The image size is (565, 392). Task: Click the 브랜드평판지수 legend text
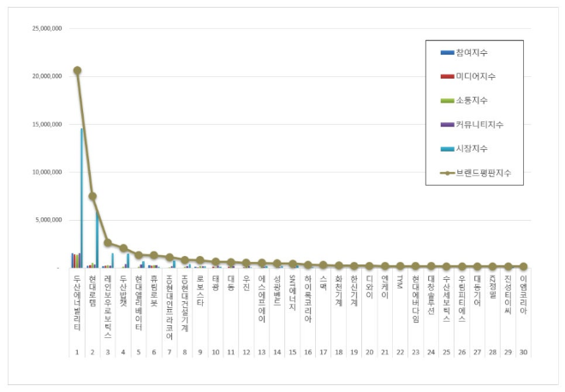(x=484, y=173)
